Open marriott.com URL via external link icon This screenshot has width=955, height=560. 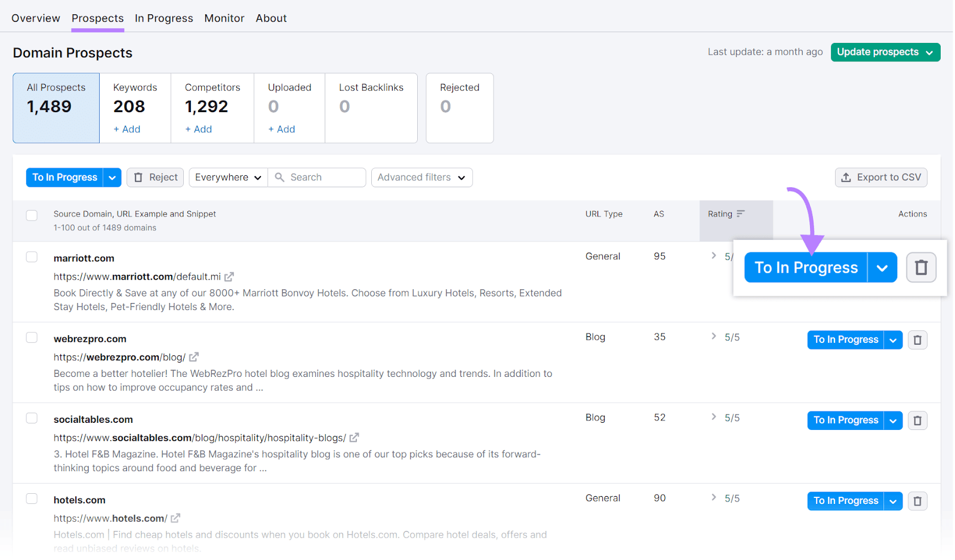pyautogui.click(x=229, y=277)
